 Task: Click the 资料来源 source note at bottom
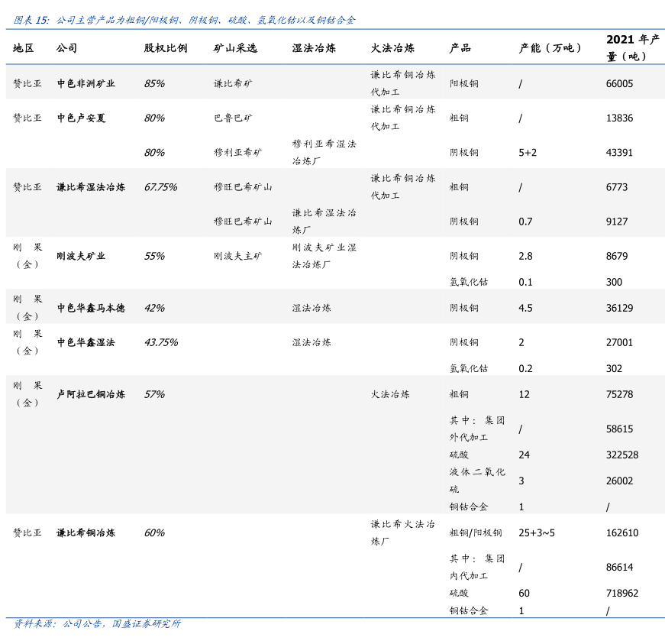[97, 623]
